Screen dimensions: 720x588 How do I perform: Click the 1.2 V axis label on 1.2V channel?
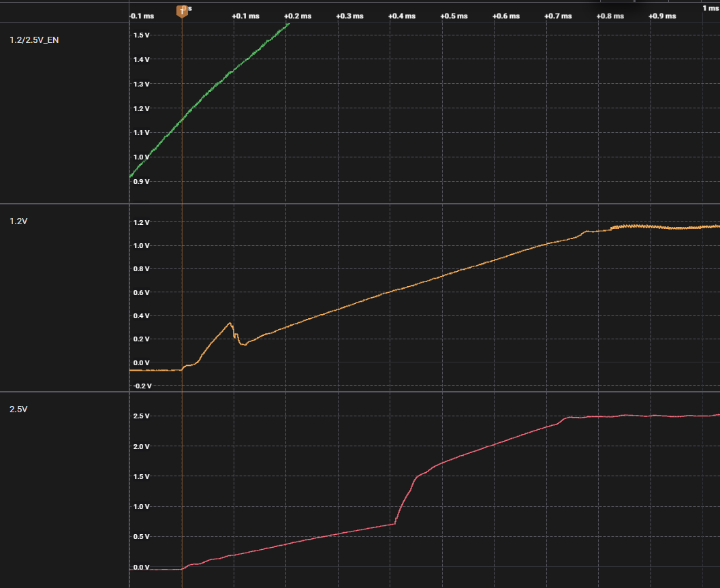142,222
